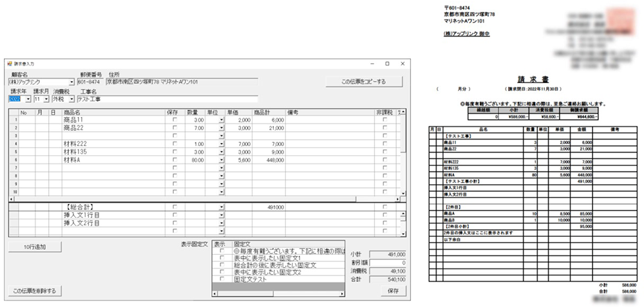Click row header number 3 in the input grid
Viewport: 644px width, 307px height.
point(14,136)
